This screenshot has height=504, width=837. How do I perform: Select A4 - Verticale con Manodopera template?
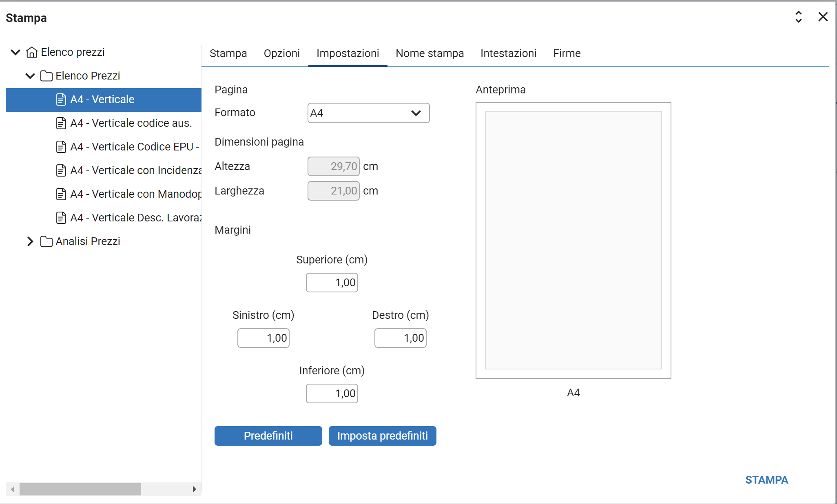(x=136, y=194)
